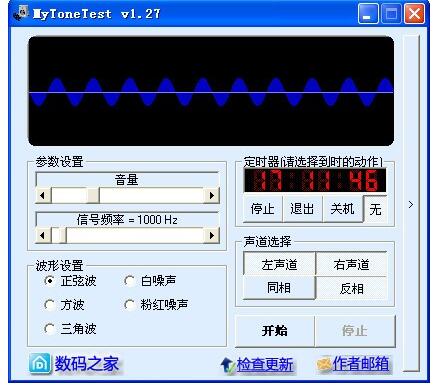Click the waveform display area
This screenshot has height=392, width=445.
(211, 91)
